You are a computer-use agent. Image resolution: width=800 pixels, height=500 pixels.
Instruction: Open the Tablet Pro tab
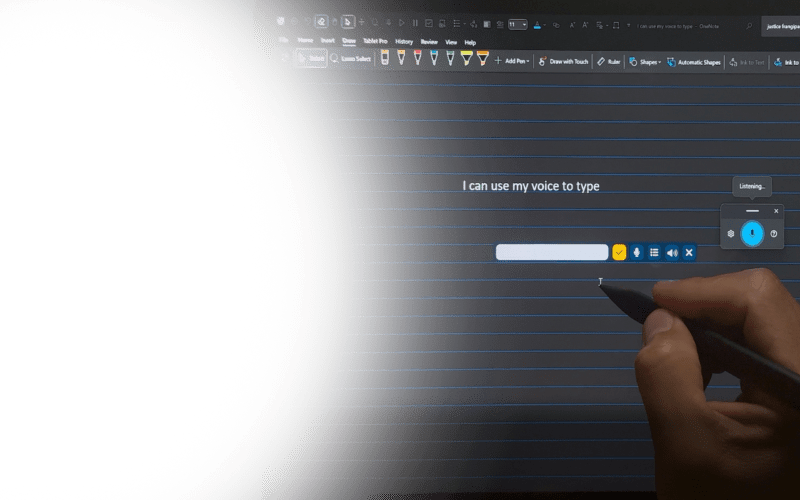(375, 42)
